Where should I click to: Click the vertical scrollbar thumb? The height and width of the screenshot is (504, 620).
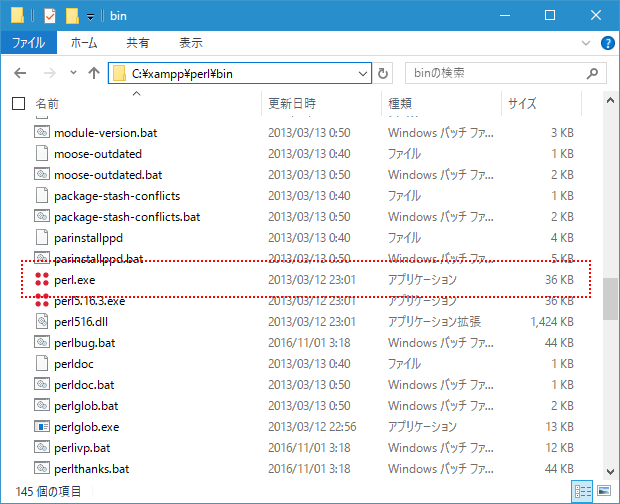(610, 298)
